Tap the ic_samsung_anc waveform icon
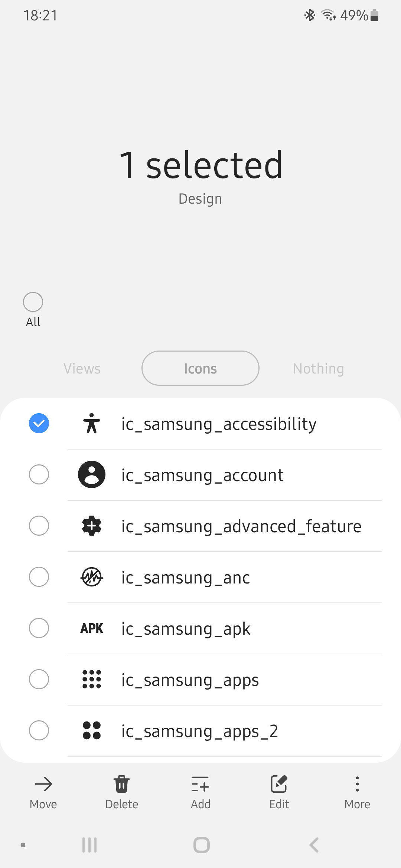401x868 pixels. [x=92, y=577]
